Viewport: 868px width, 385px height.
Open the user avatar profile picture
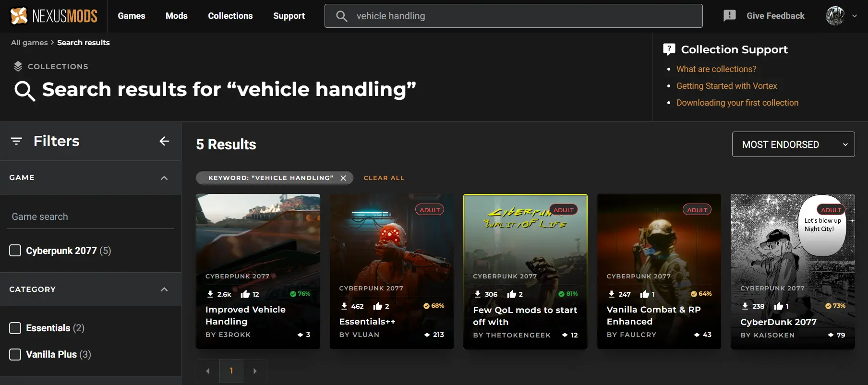tap(835, 16)
